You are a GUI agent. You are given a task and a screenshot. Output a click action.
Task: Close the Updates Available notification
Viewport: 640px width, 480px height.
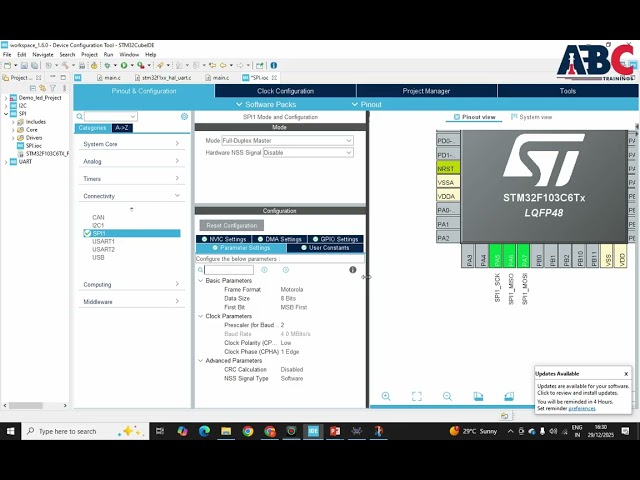[x=626, y=374]
